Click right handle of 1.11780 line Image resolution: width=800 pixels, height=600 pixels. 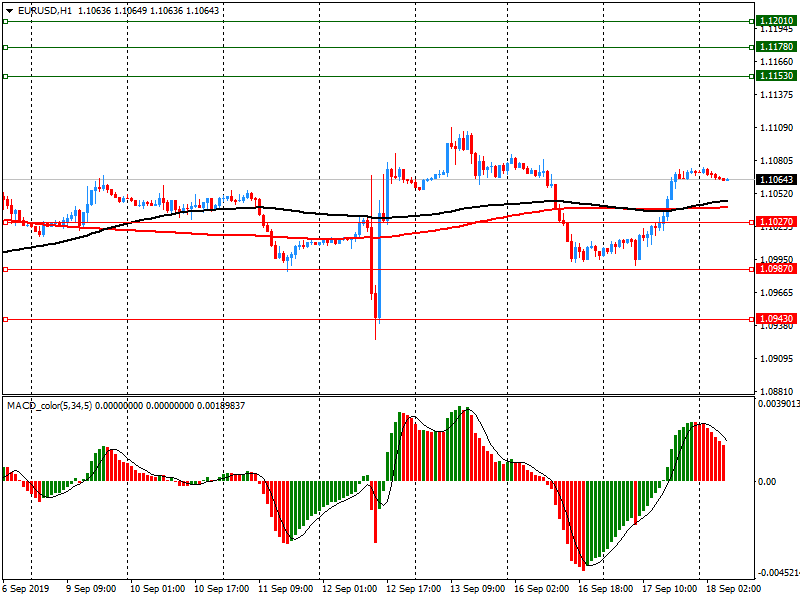pos(752,47)
